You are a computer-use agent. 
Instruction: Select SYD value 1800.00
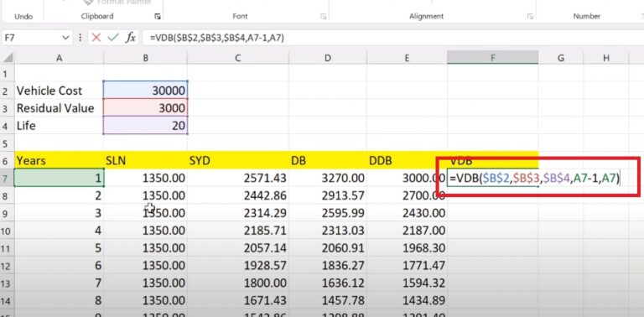238,283
